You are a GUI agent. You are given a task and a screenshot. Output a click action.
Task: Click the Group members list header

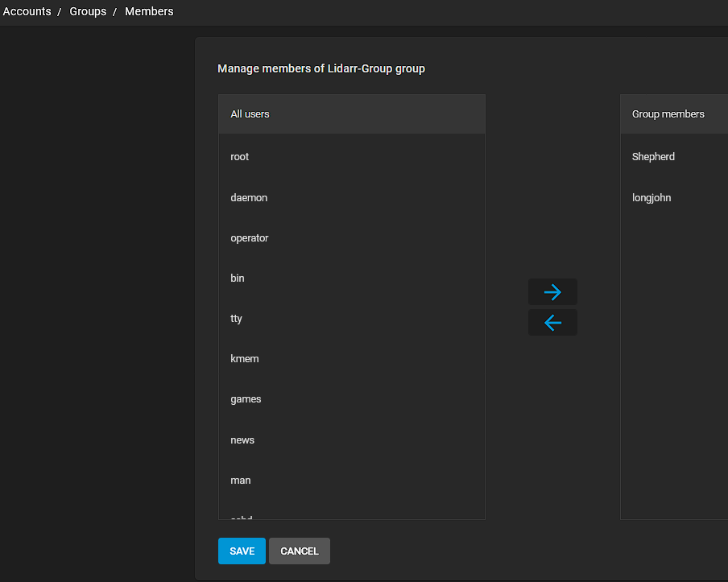674,114
